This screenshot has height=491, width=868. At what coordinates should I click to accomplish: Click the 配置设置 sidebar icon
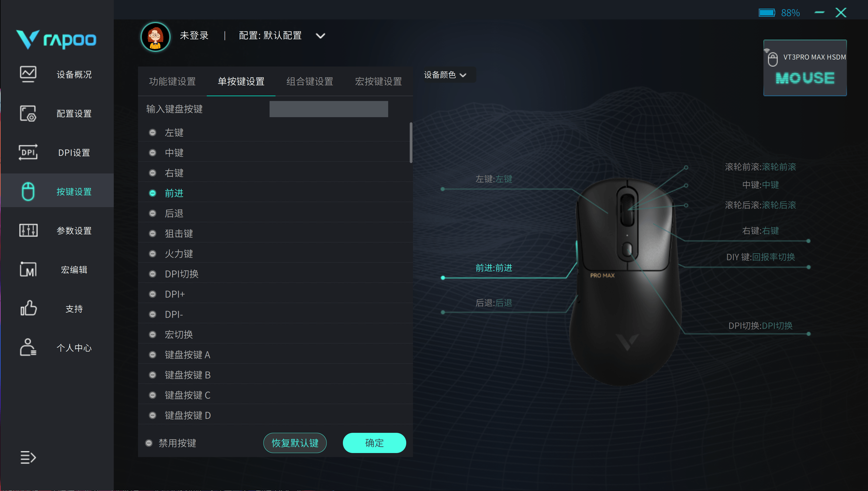click(x=28, y=113)
